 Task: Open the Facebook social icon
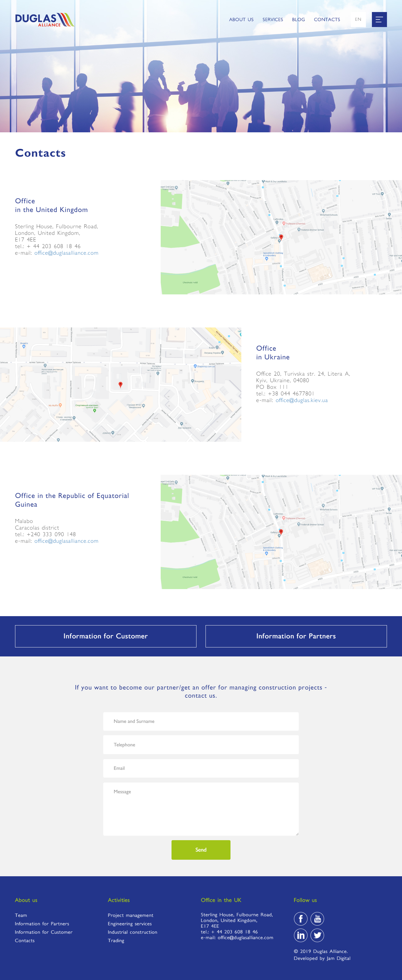point(300,919)
